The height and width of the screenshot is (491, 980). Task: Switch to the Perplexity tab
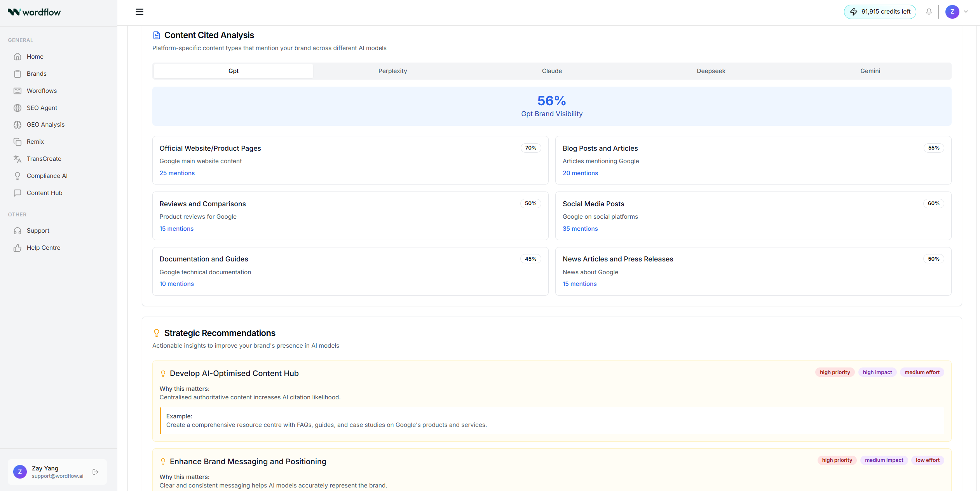pos(392,71)
